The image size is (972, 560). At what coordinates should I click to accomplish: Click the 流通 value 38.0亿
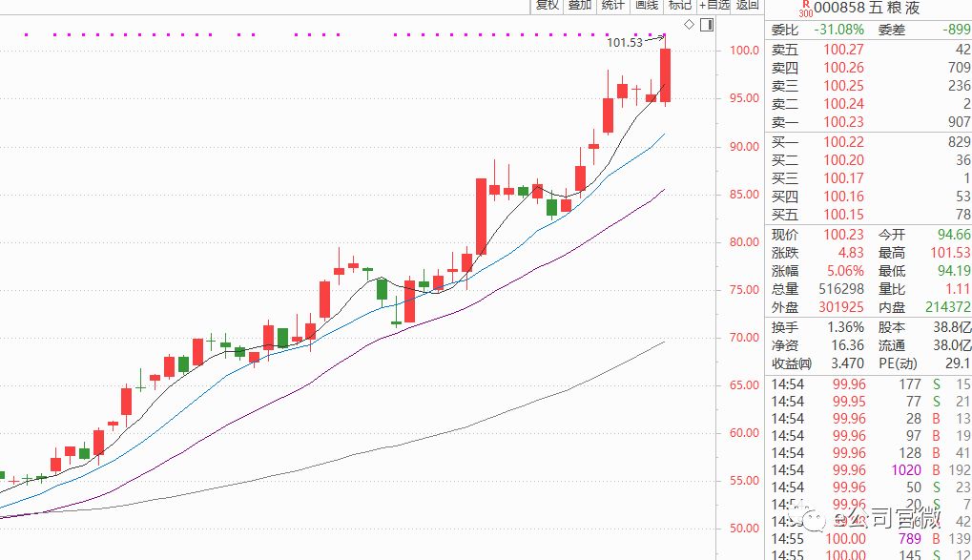952,345
